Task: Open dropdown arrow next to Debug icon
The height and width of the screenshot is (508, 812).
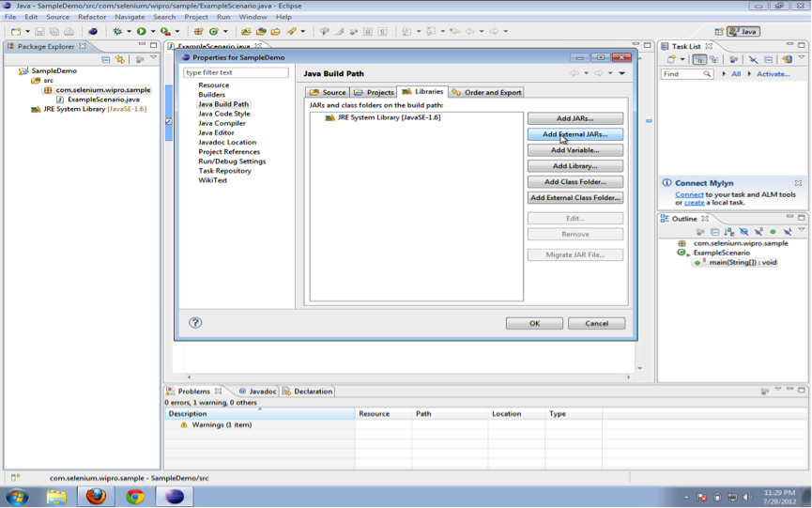Action: [129, 32]
